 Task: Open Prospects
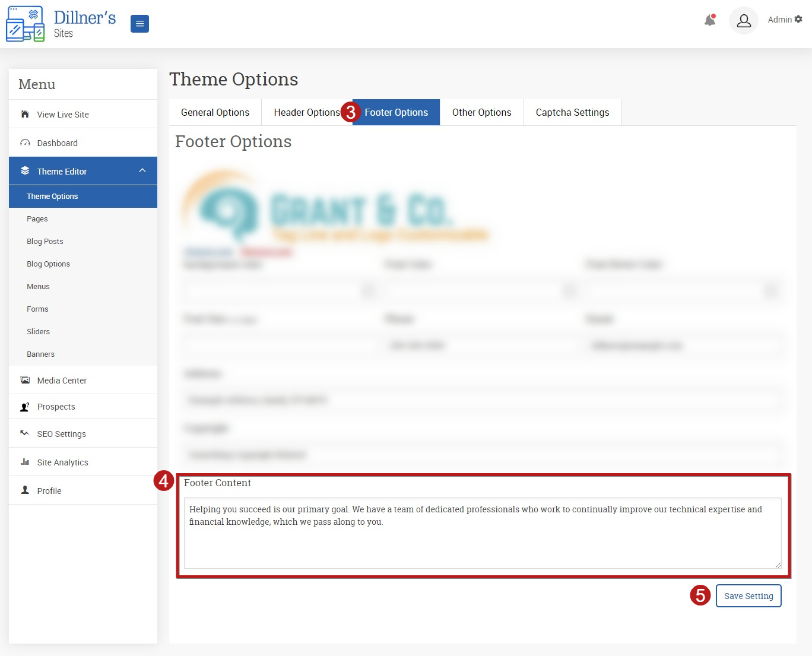[x=83, y=407]
